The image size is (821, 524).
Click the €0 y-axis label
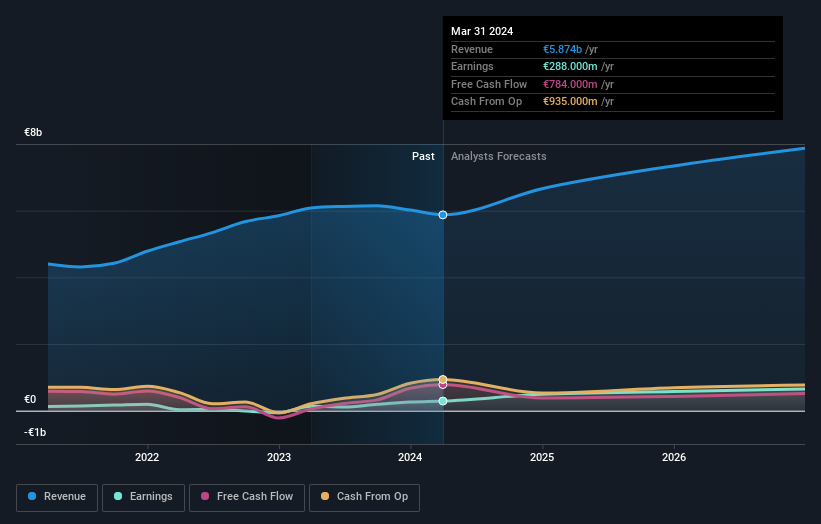tap(30, 399)
